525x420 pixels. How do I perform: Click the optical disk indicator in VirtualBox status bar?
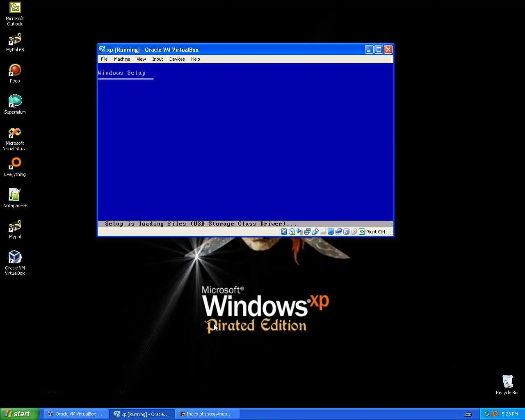coord(292,232)
